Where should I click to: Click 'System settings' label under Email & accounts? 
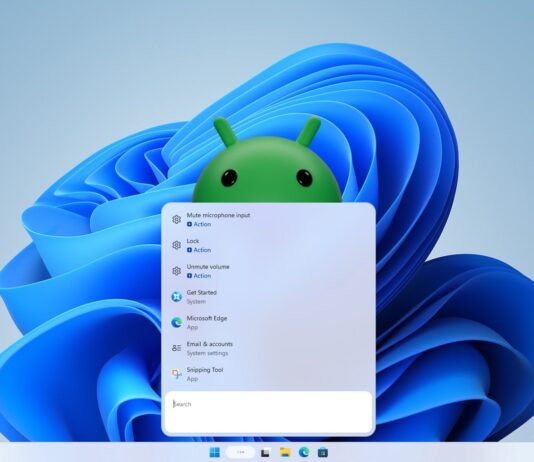[207, 353]
